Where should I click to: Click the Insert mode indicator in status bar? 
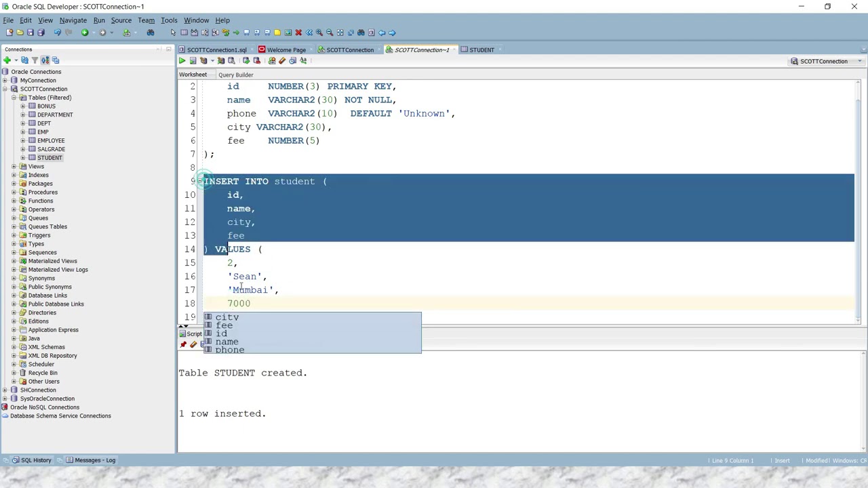782,461
